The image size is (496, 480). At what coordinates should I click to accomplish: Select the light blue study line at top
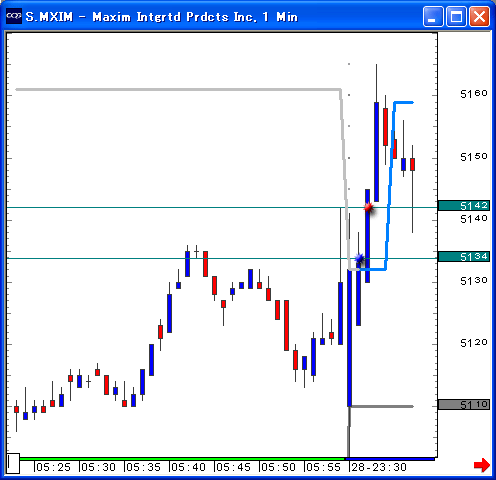point(404,102)
